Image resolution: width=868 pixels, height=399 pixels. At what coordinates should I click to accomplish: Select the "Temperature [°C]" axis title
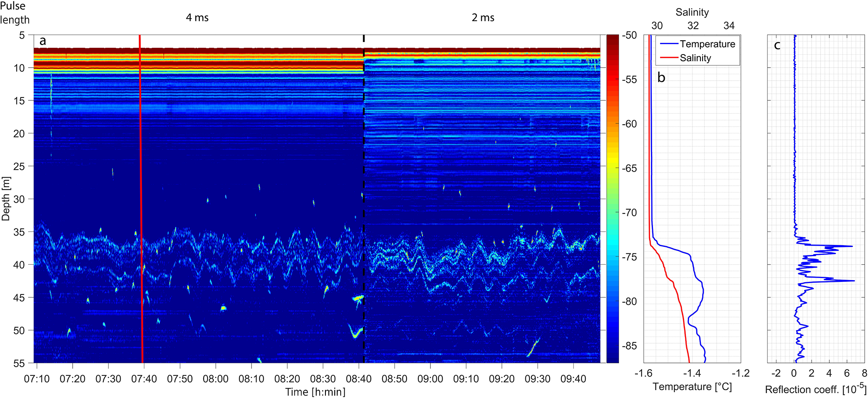tap(692, 387)
